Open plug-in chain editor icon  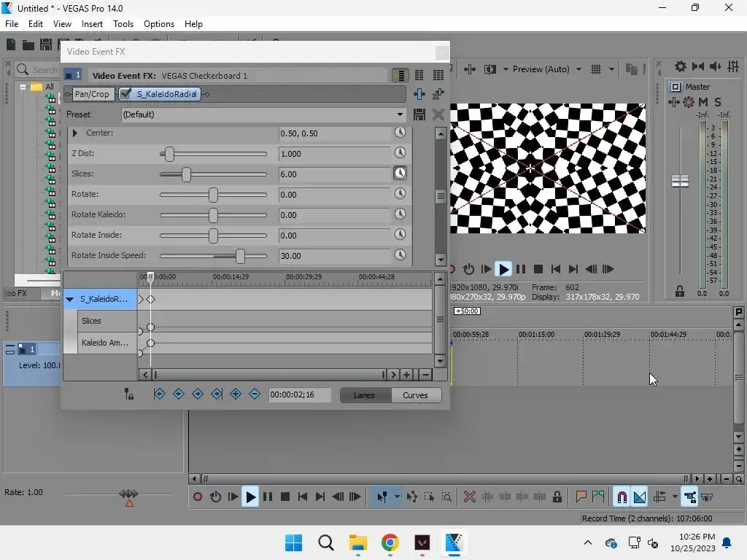419,94
